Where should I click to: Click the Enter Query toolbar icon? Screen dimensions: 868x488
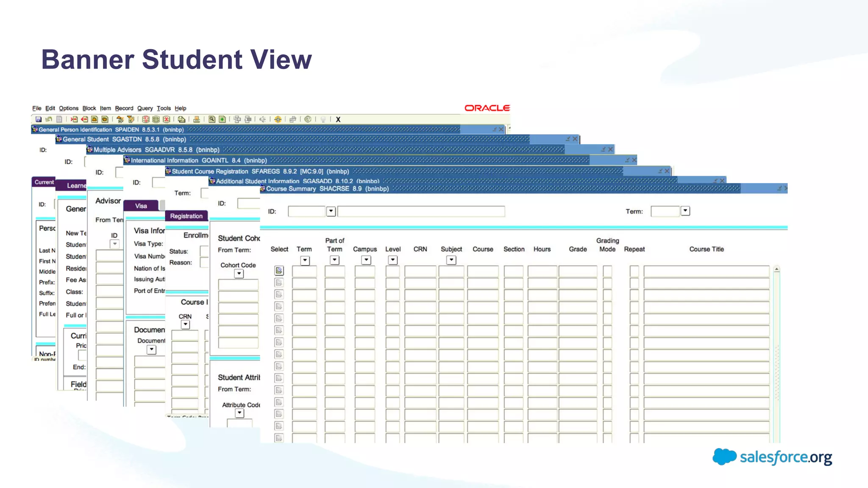pos(145,119)
